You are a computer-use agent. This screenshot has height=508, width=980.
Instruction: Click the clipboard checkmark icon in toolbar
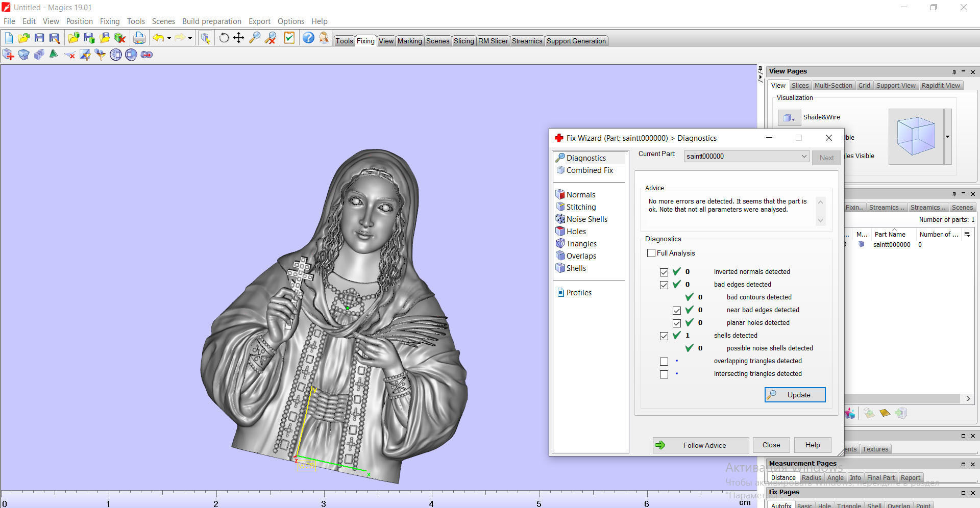pos(289,38)
